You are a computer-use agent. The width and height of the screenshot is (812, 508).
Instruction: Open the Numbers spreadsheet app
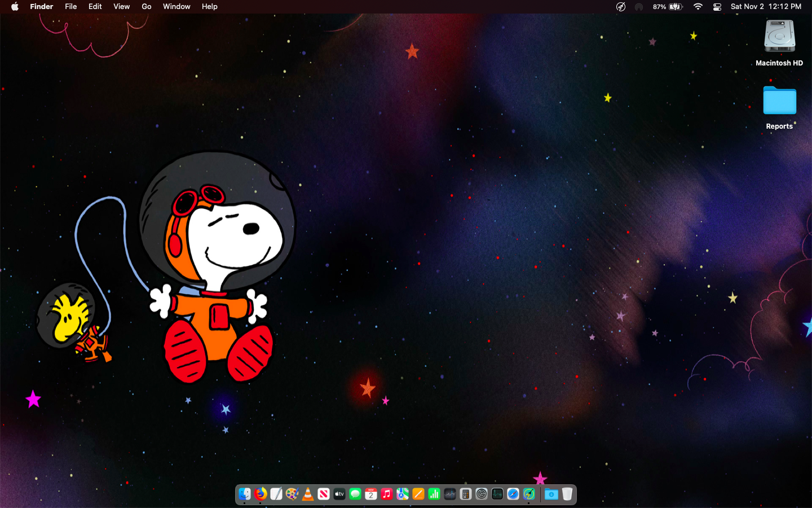point(434,494)
